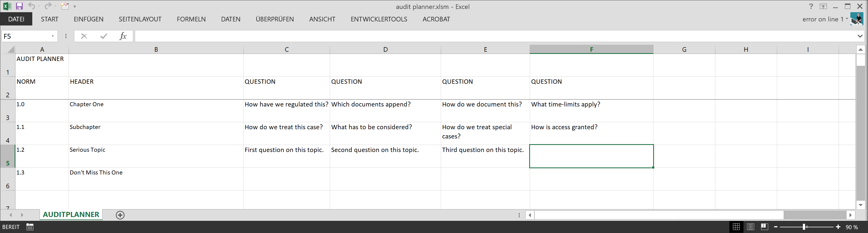Select cell 'What time-limits apply?'
Viewport: 868px width, 233px height.
(x=591, y=111)
